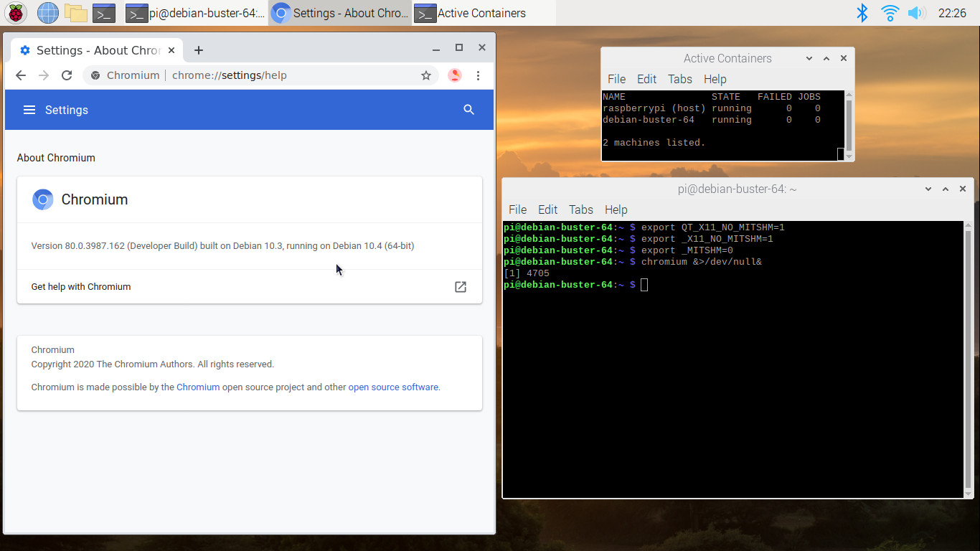Open Tabs menu in Active Containers window
This screenshot has width=980, height=551.
pos(680,79)
